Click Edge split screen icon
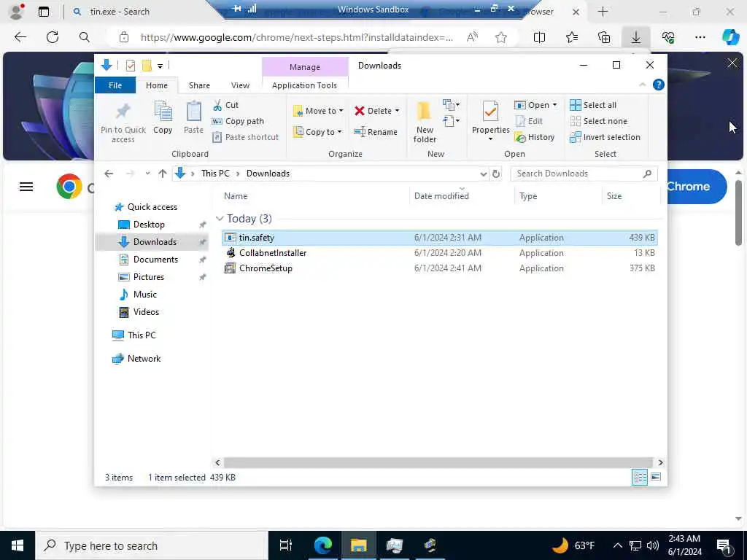This screenshot has width=747, height=560. pyautogui.click(x=539, y=38)
